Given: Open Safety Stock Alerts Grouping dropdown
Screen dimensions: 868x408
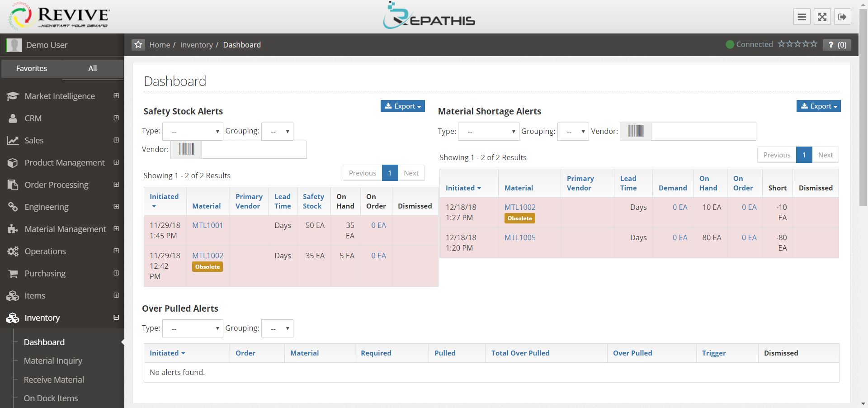Looking at the screenshot, I should coord(277,131).
